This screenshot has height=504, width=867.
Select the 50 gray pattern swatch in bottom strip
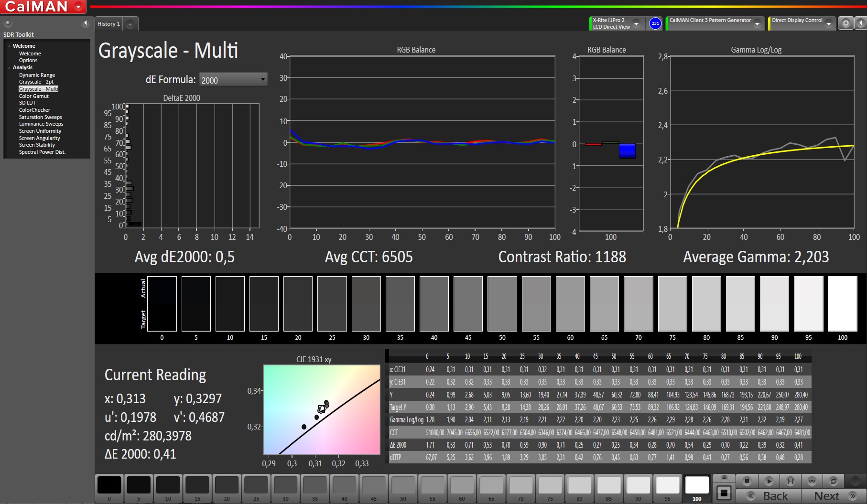pyautogui.click(x=403, y=488)
